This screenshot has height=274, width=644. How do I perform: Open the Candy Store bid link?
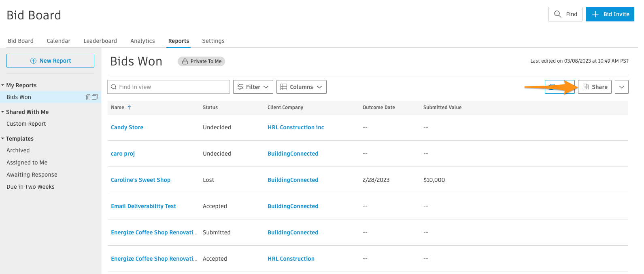pos(127,127)
